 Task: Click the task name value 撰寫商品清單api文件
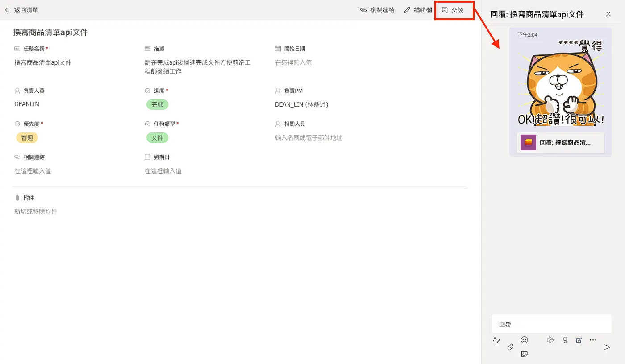click(43, 62)
